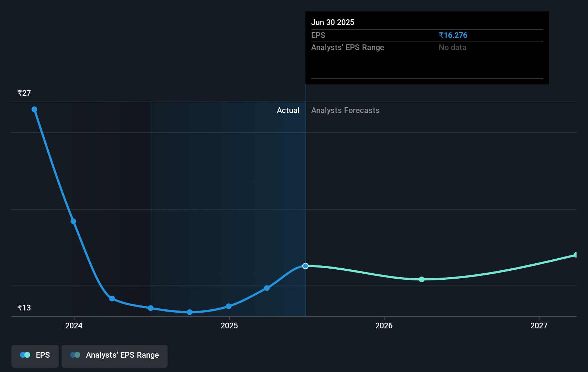Screen dimensions: 588x372
Task: Click the ₹27 y-axis label
Action: click(x=24, y=93)
